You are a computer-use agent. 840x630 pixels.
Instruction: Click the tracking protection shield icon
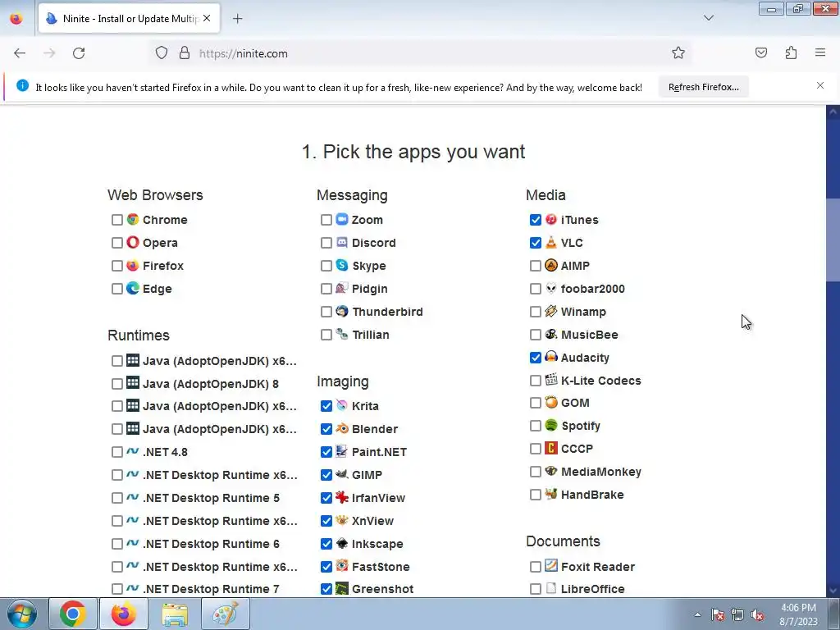click(162, 53)
